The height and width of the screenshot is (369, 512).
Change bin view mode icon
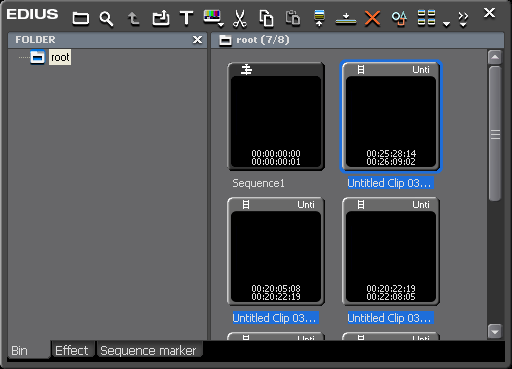click(x=426, y=18)
